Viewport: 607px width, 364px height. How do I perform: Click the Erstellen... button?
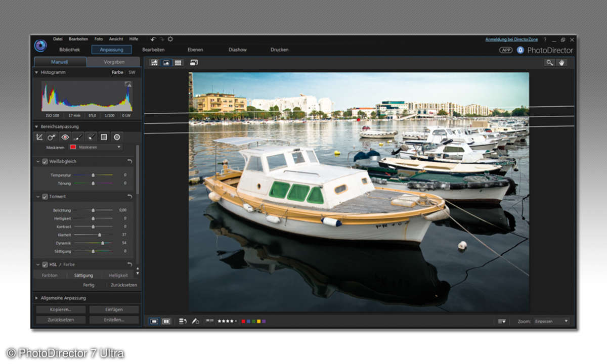click(x=114, y=320)
